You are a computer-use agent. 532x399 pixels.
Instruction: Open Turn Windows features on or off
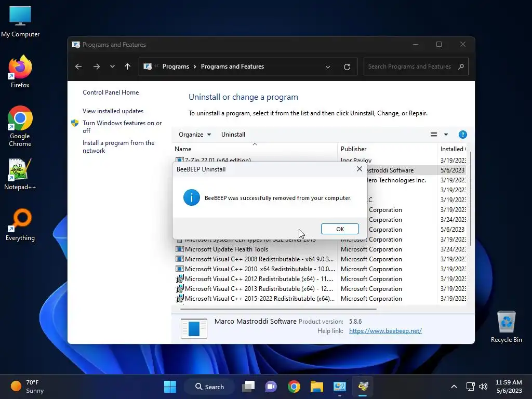click(x=122, y=127)
